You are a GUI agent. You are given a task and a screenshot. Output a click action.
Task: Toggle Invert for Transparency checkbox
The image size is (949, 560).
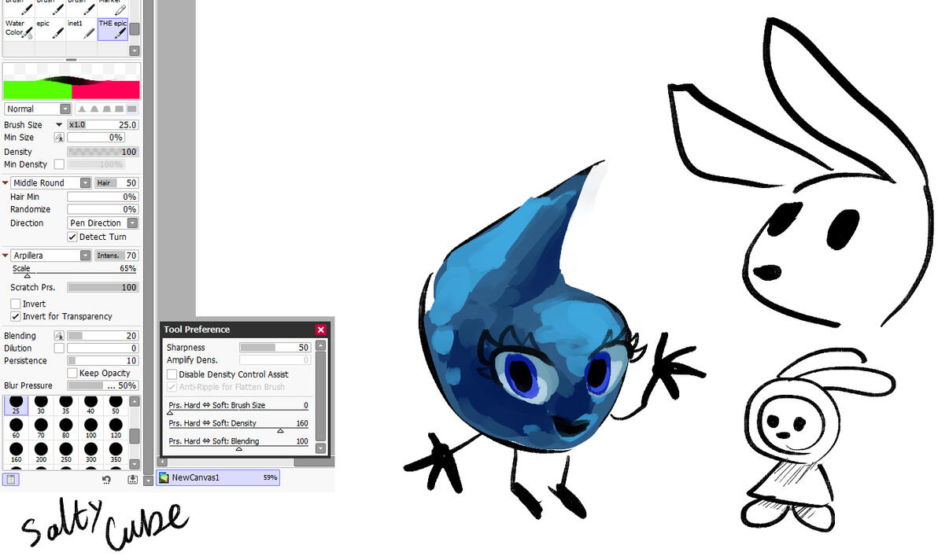click(16, 316)
